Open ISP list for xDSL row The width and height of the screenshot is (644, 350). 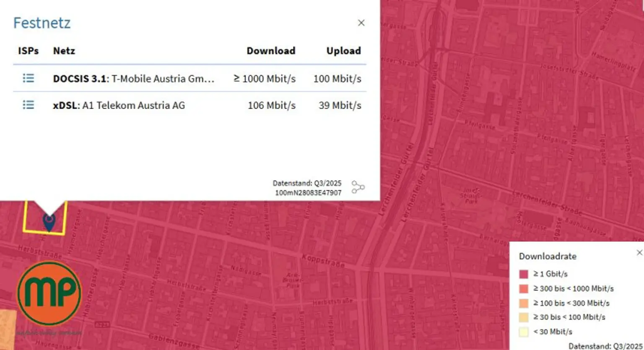(29, 105)
